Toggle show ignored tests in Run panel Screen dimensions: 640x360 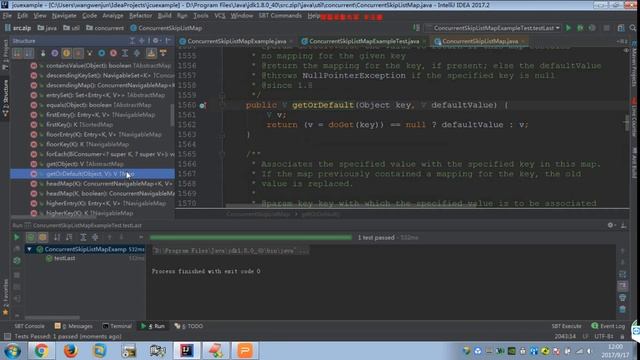click(42, 237)
